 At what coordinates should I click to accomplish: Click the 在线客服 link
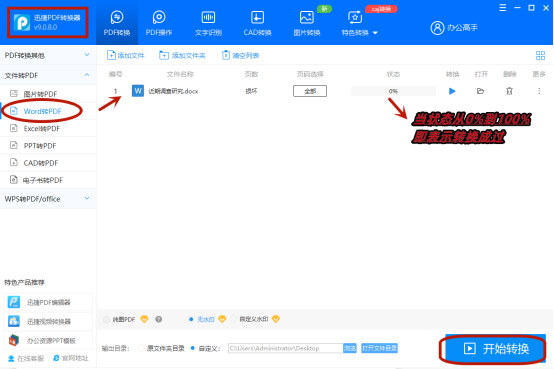point(26,359)
